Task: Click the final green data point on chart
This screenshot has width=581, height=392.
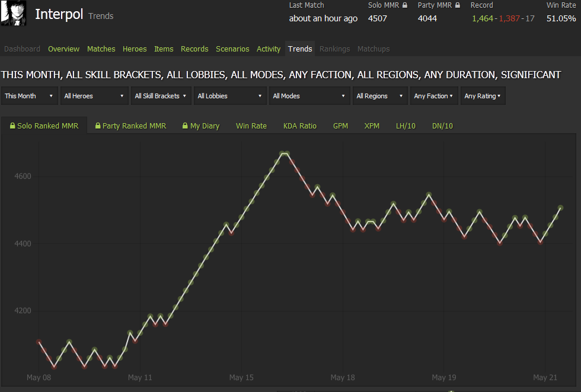Action: click(560, 208)
